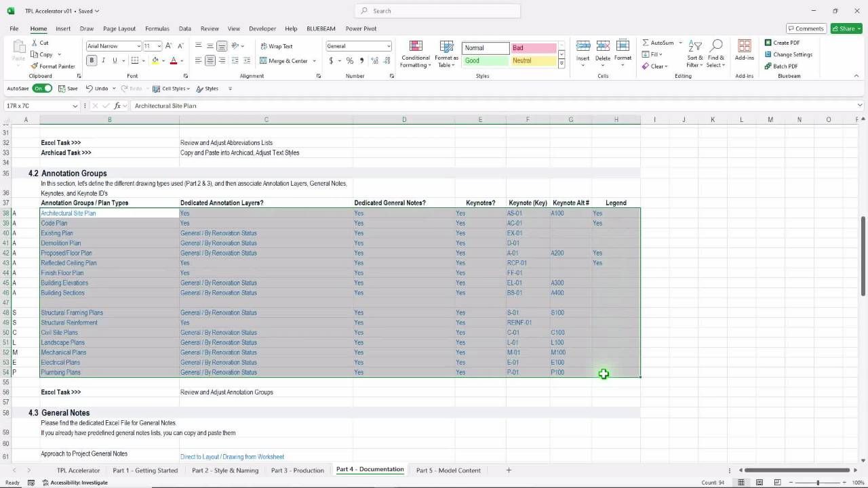Align text to the right

point(222,61)
